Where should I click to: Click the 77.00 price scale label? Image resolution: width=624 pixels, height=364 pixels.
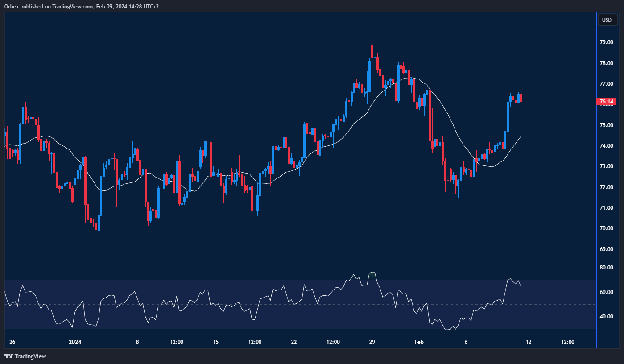point(606,84)
